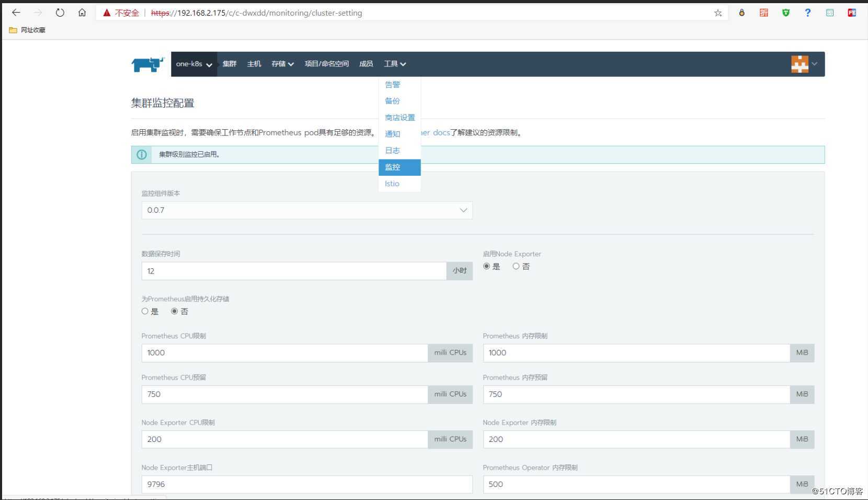Open the red PDF extension icon
The image size is (868, 500).
pyautogui.click(x=852, y=13)
